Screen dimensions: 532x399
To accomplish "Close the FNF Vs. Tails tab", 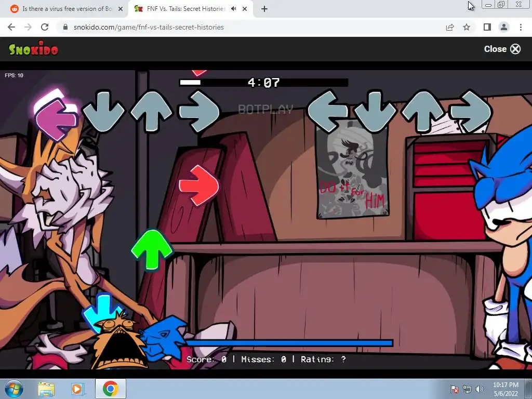I will (x=245, y=9).
